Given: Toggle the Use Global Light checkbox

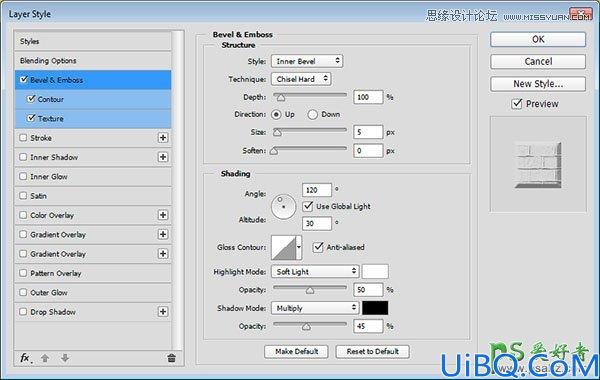Looking at the screenshot, I should pyautogui.click(x=308, y=206).
